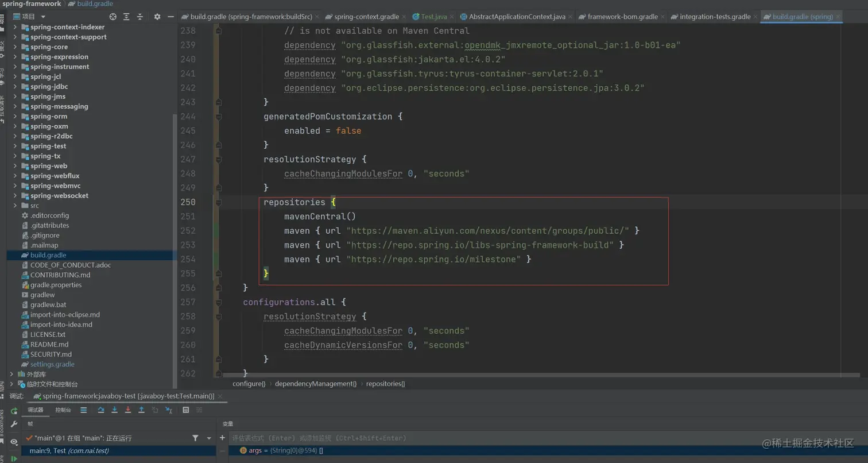Select settings.gradle in the project tree
Image resolution: width=868 pixels, height=463 pixels.
(x=52, y=364)
